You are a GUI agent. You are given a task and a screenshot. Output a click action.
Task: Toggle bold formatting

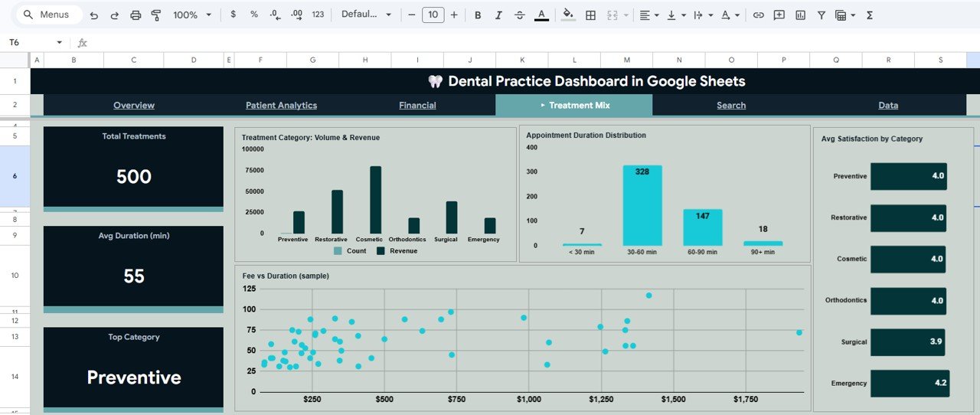(x=478, y=15)
